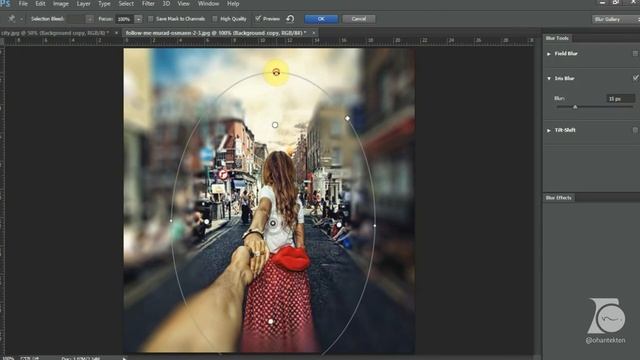
Task: Open the 3D menu
Action: coord(166,4)
